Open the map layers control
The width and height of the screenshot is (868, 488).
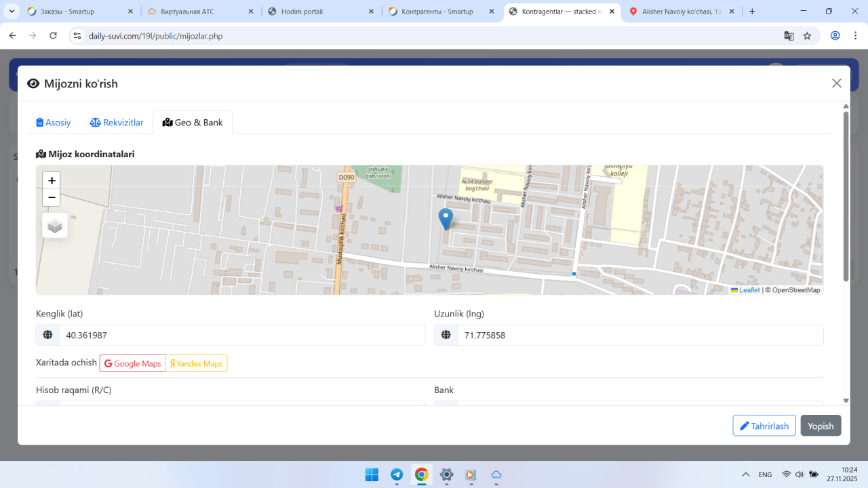tap(55, 226)
